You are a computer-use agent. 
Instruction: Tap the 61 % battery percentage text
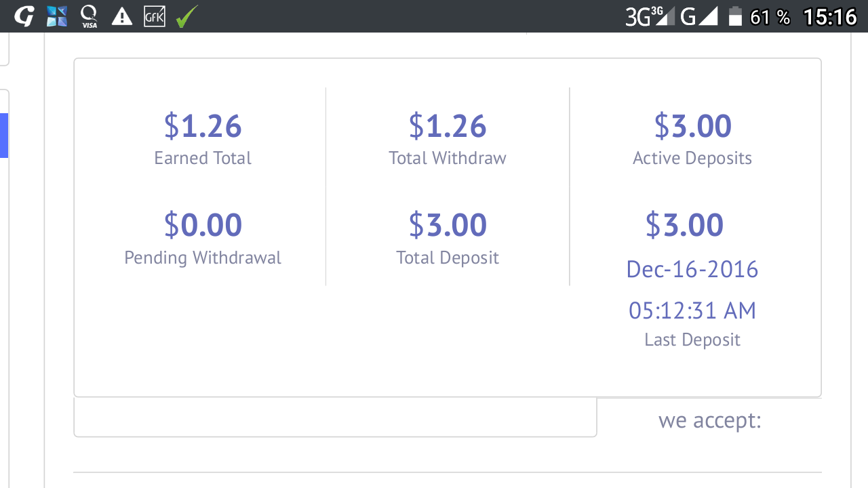tap(770, 17)
